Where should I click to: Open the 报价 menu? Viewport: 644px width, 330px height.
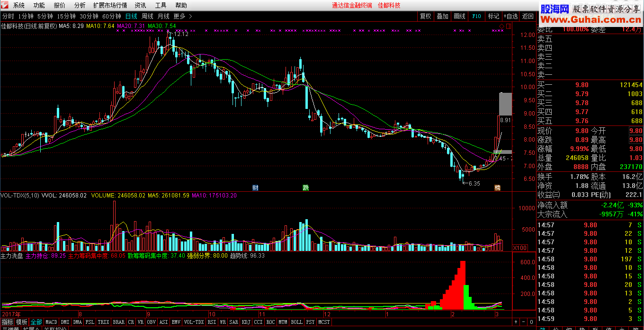[x=60, y=5]
